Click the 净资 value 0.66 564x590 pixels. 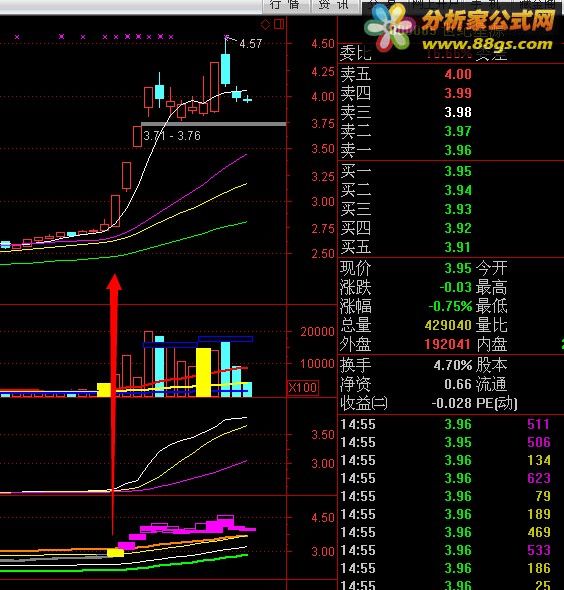tap(458, 384)
